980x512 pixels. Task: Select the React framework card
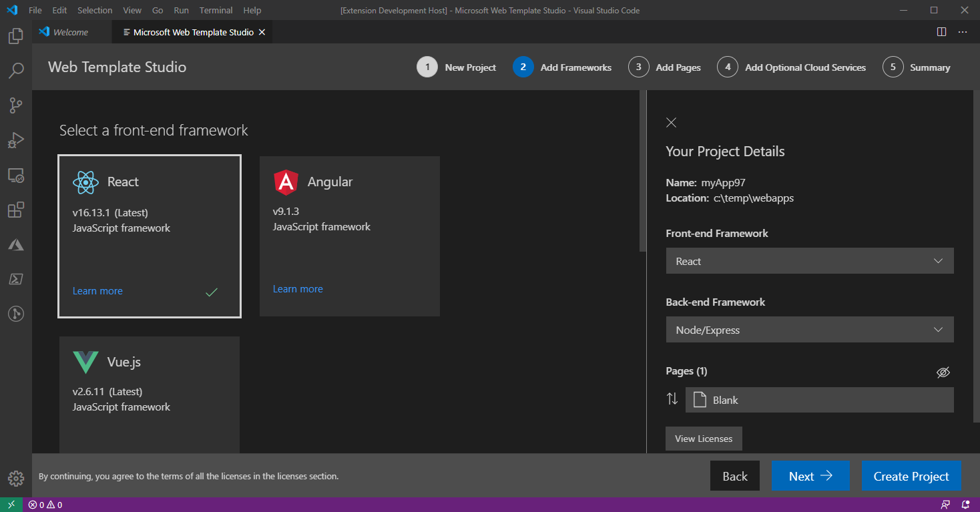pos(150,236)
